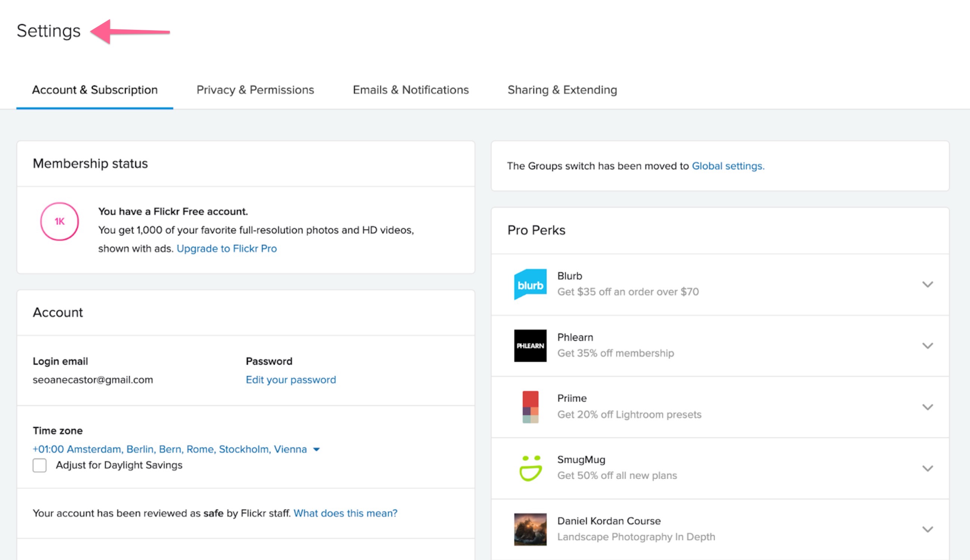Switch to Privacy & Permissions tab
The width and height of the screenshot is (970, 560).
pos(255,90)
